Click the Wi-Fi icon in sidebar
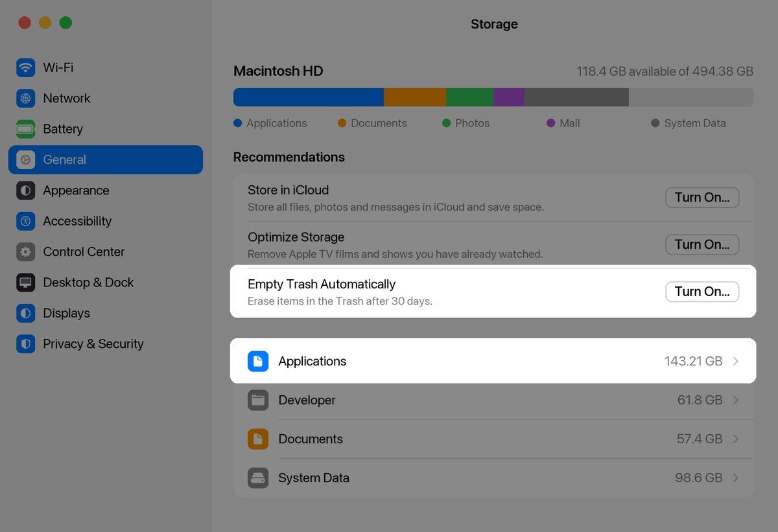Screen dimensions: 778x532 (26, 67)
